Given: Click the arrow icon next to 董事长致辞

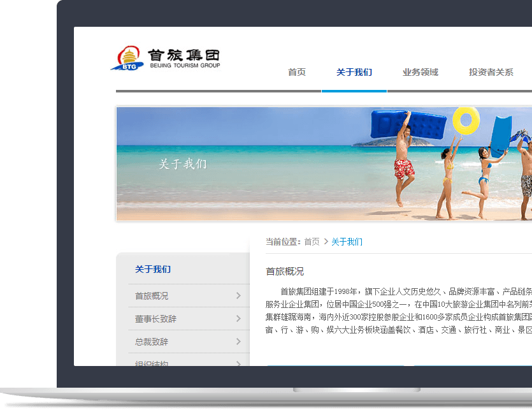Looking at the screenshot, I should (238, 319).
